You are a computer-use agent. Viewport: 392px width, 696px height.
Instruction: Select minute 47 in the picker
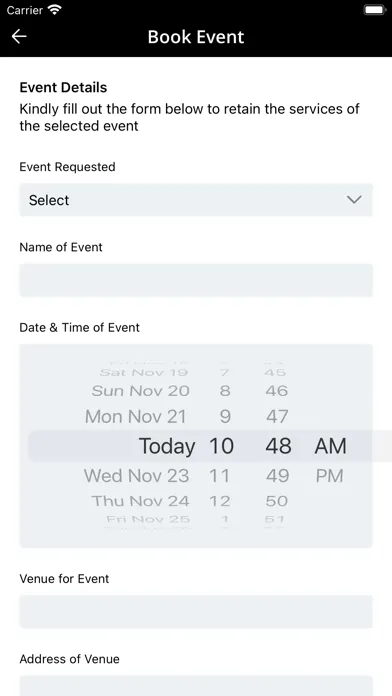tap(277, 417)
